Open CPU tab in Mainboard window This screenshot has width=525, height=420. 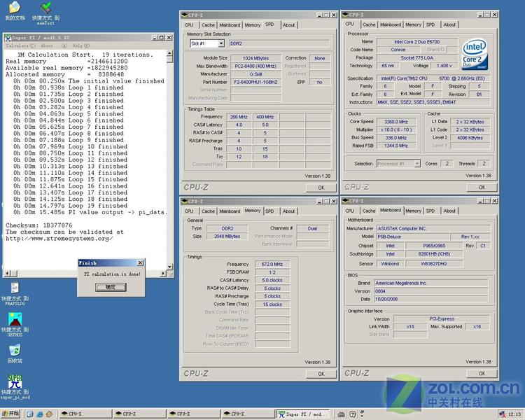coord(349,211)
